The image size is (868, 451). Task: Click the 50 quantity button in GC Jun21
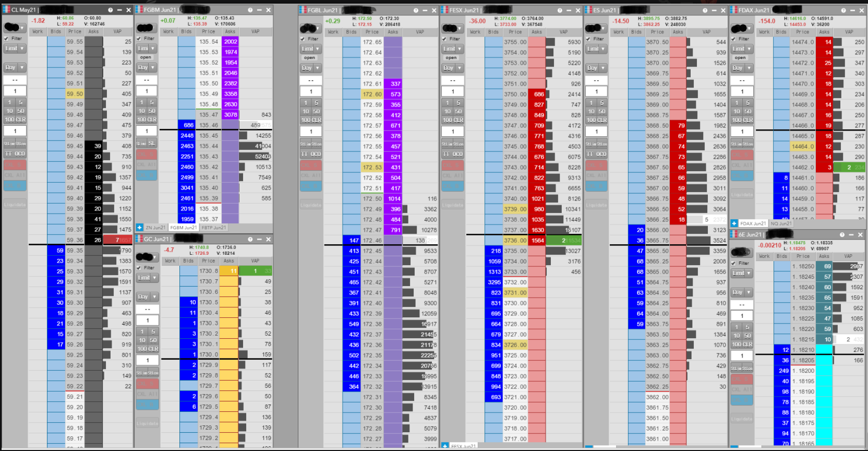click(x=153, y=340)
